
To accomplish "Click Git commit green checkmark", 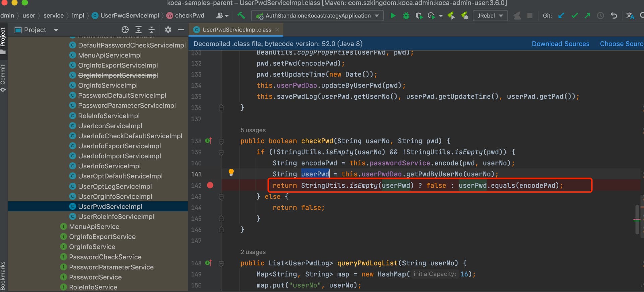I will coord(574,16).
